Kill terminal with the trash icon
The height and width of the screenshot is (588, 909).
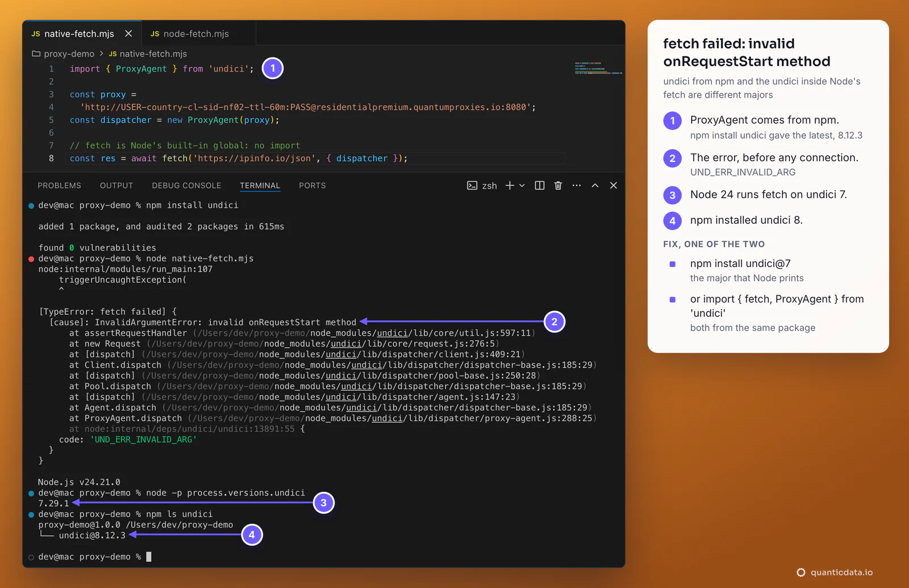point(558,185)
